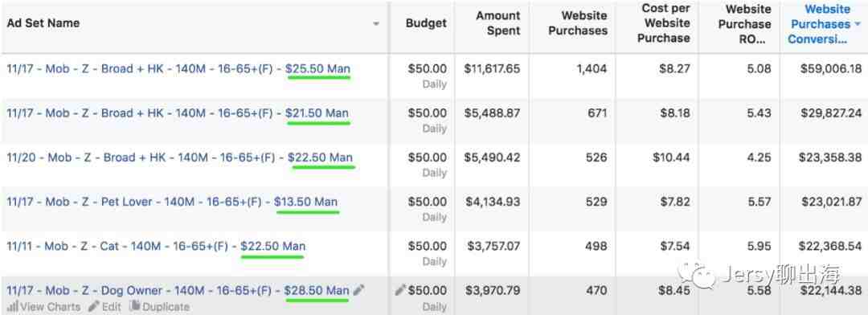Click the sort arrow on Website Purchases Conversion header
Image resolution: width=868 pixels, height=315 pixels.
click(858, 24)
